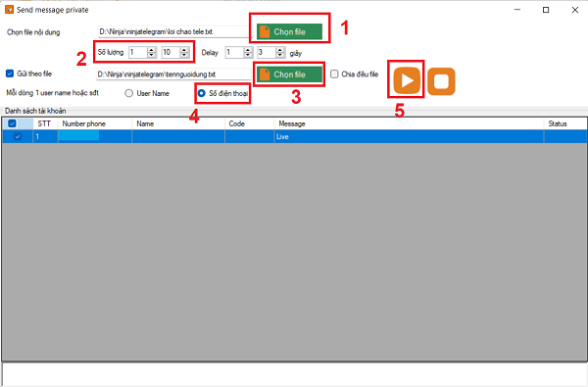This screenshot has width=588, height=387.
Task: Close the Send message private window
Action: (x=575, y=10)
